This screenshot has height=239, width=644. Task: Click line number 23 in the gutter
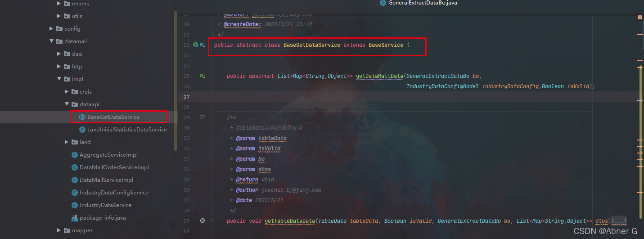187,55
